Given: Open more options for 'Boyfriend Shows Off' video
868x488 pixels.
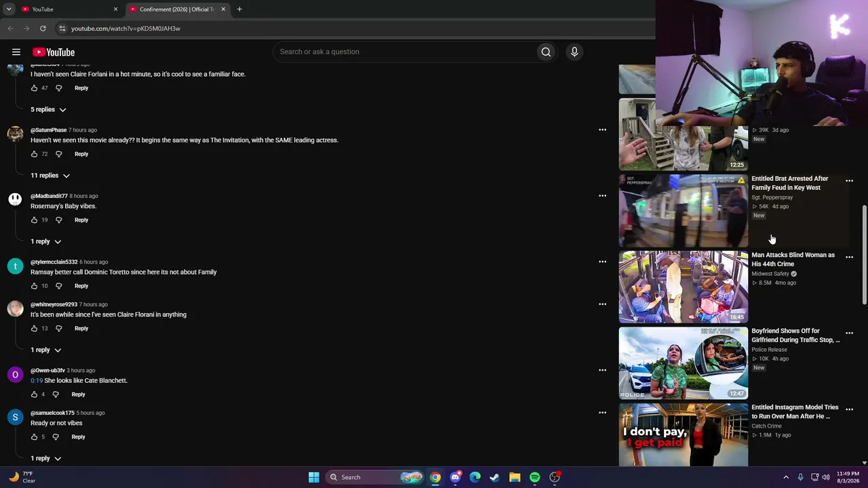Looking at the screenshot, I should click(x=849, y=333).
